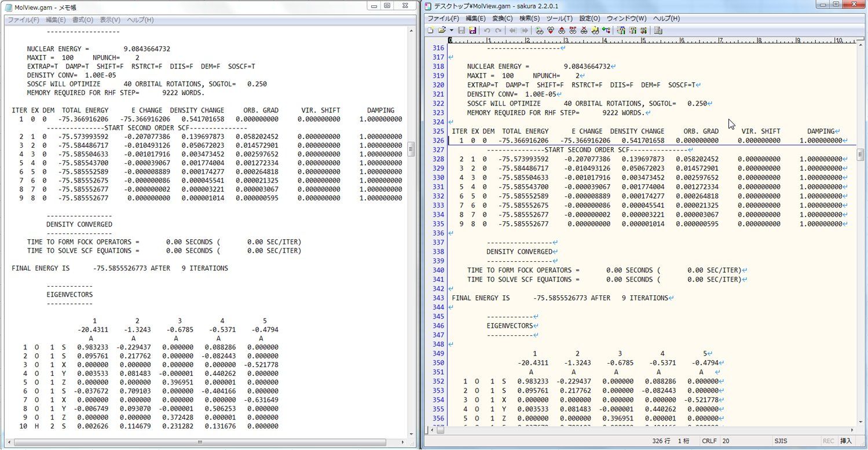This screenshot has height=450, width=868.
Task: Click 'EIGENVECTORS' heading in sakura editor
Action: [x=510, y=326]
